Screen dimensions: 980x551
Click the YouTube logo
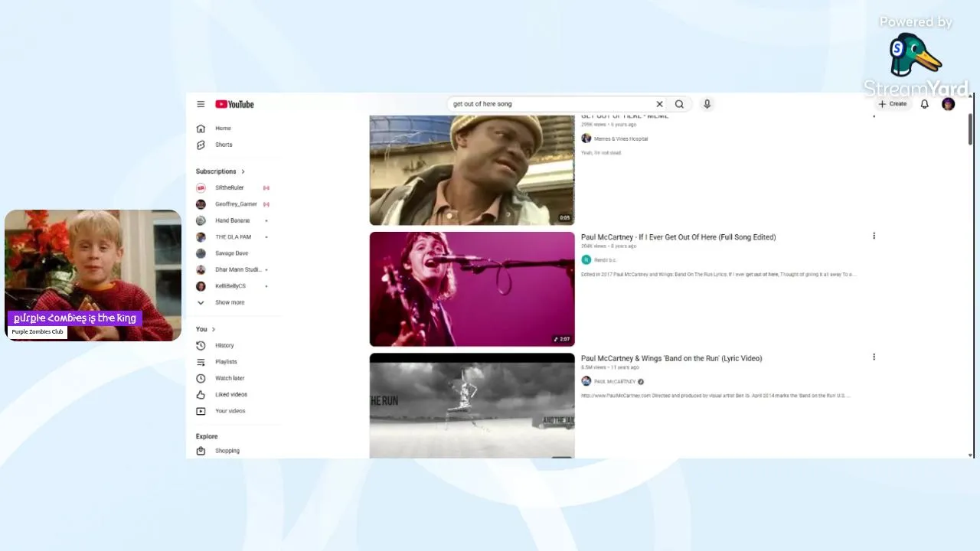tap(234, 104)
